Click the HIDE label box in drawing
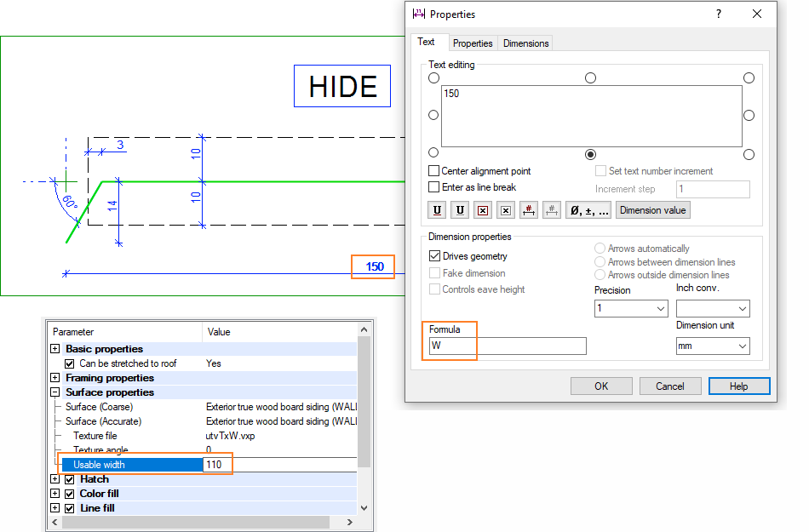Screen dimensions: 809x532 342,86
